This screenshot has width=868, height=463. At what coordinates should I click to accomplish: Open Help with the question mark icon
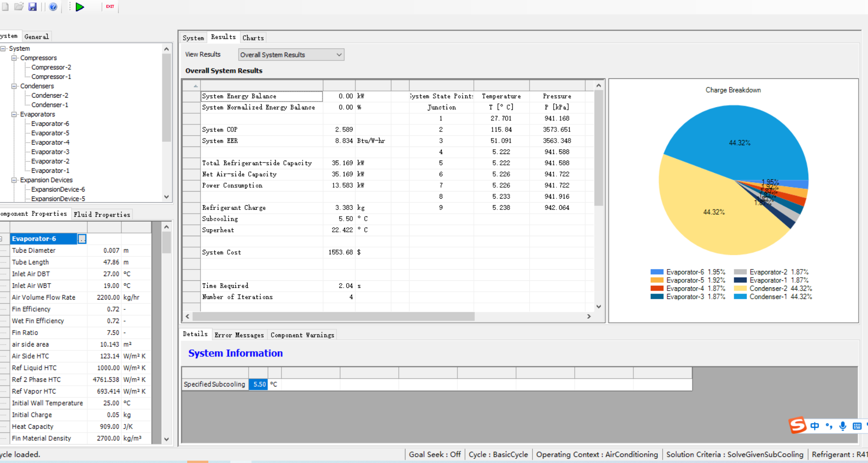click(x=53, y=7)
